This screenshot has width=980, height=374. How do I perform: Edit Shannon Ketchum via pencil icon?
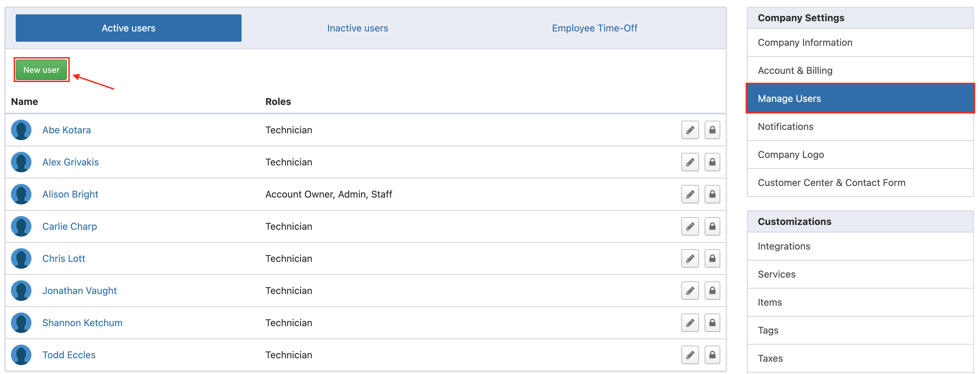coord(690,323)
